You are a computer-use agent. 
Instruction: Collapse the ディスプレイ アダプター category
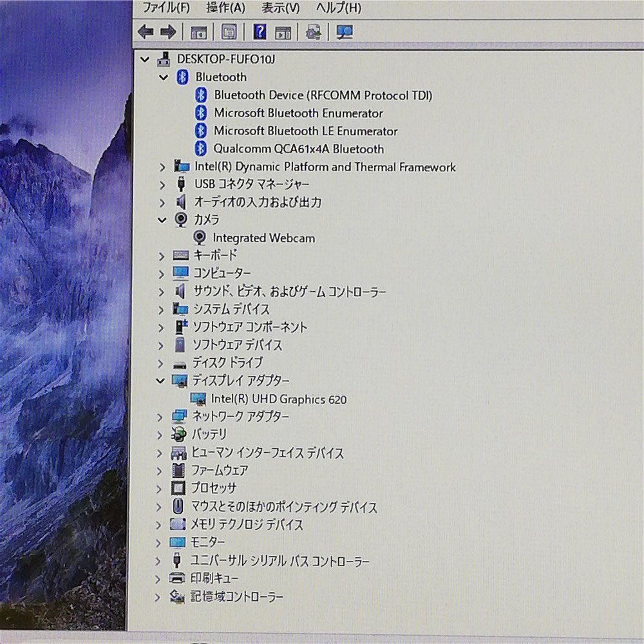point(161,381)
